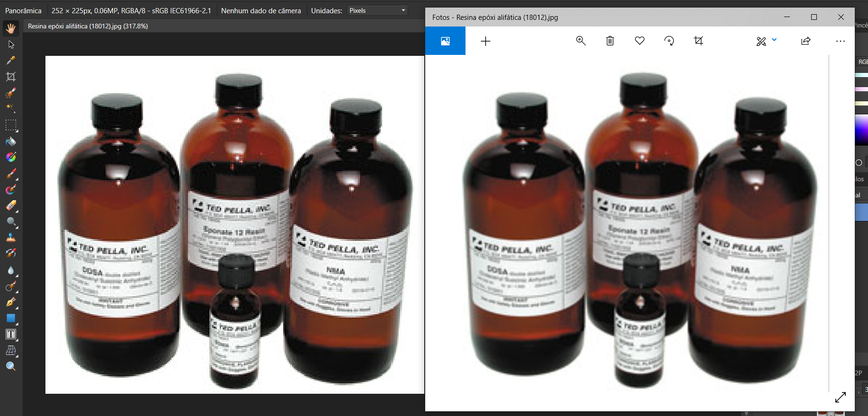Select the Paint Brush tool
Image resolution: width=868 pixels, height=416 pixels.
11,174
